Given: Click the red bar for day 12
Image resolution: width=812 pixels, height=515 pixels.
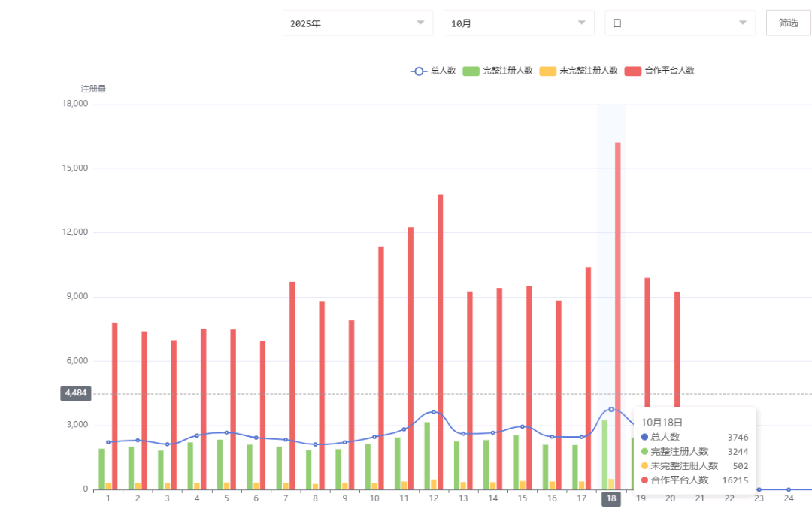Looking at the screenshot, I should coord(440,338).
